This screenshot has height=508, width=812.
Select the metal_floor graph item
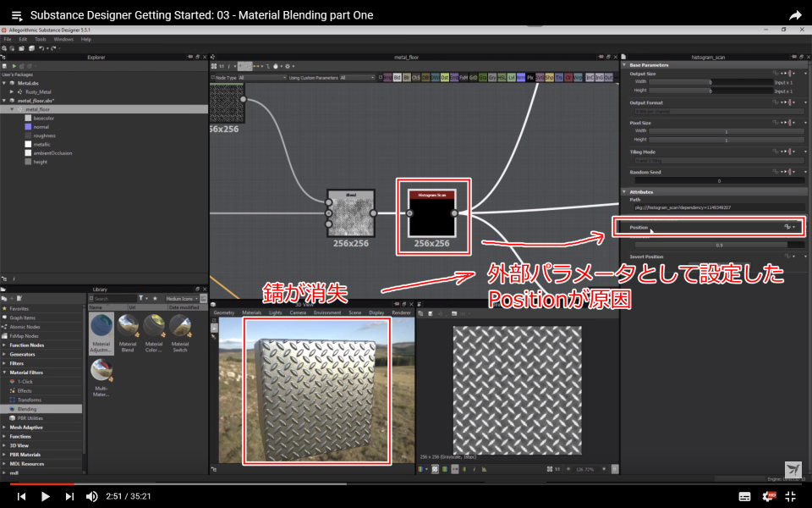(x=37, y=109)
